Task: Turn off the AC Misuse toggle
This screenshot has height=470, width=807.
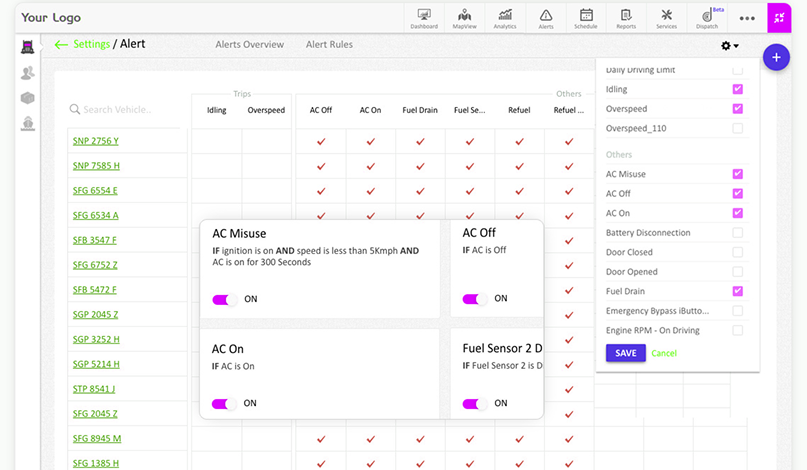Action: (225, 299)
